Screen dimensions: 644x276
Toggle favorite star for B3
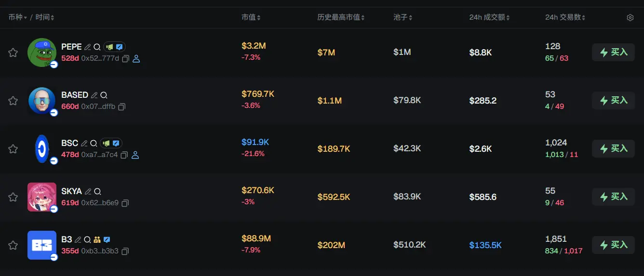[x=13, y=245]
